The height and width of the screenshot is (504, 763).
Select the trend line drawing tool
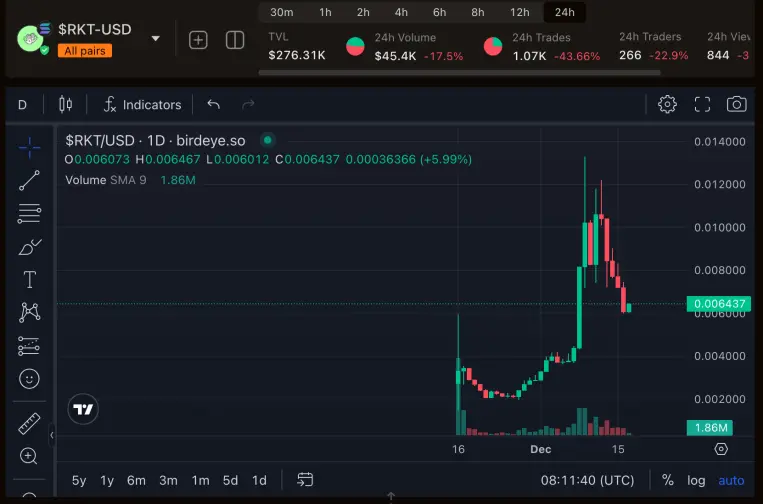point(29,180)
